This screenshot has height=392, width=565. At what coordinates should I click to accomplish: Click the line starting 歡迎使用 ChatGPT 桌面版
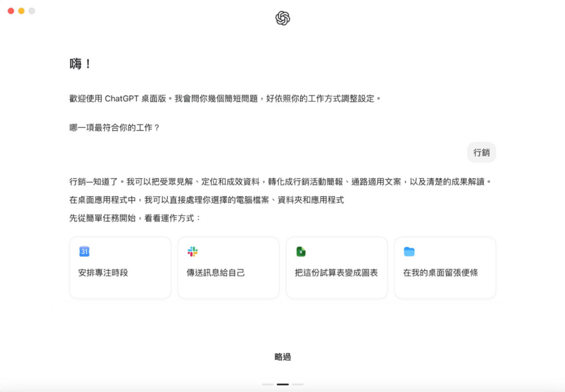226,99
